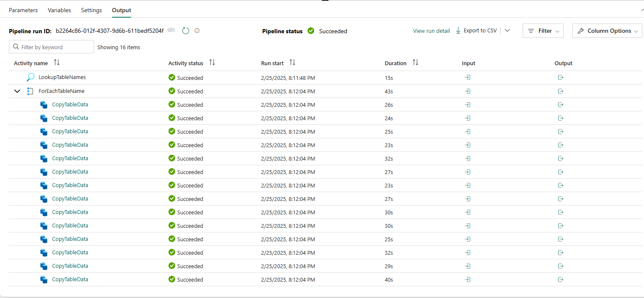This screenshot has height=298, width=644.
Task: Sort rows by Activity name column
Action: coord(57,62)
